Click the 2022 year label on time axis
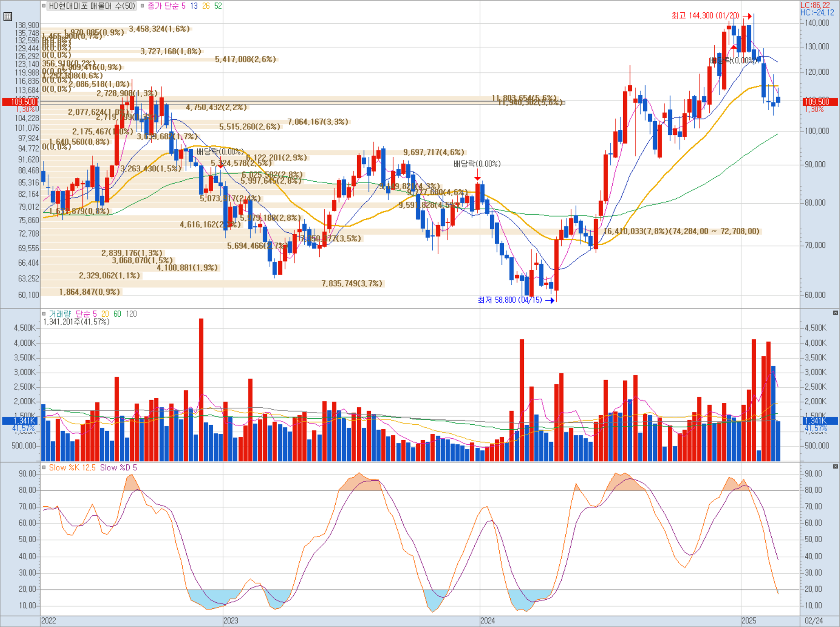This screenshot has height=627, width=840. pyautogui.click(x=49, y=621)
